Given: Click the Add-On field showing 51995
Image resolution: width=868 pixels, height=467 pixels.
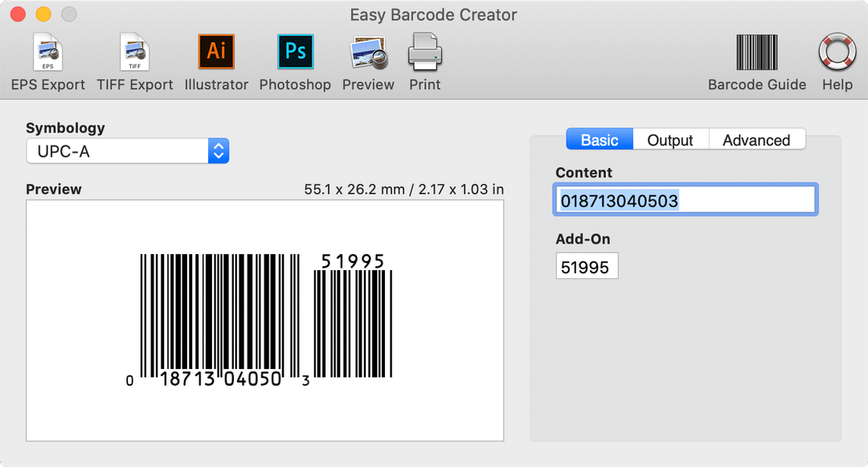Looking at the screenshot, I should [587, 266].
